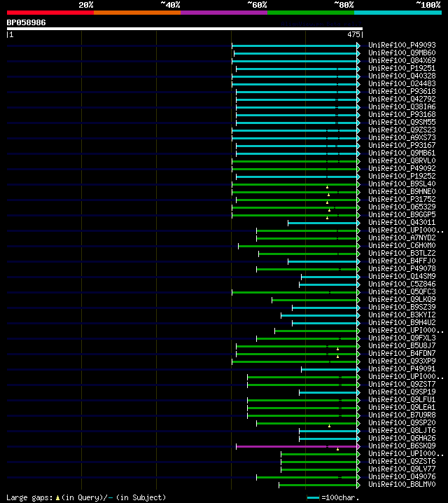The width and height of the screenshot is (448, 503).
Task: Open hit UniRef100_P19251
Action: (x=402, y=69)
